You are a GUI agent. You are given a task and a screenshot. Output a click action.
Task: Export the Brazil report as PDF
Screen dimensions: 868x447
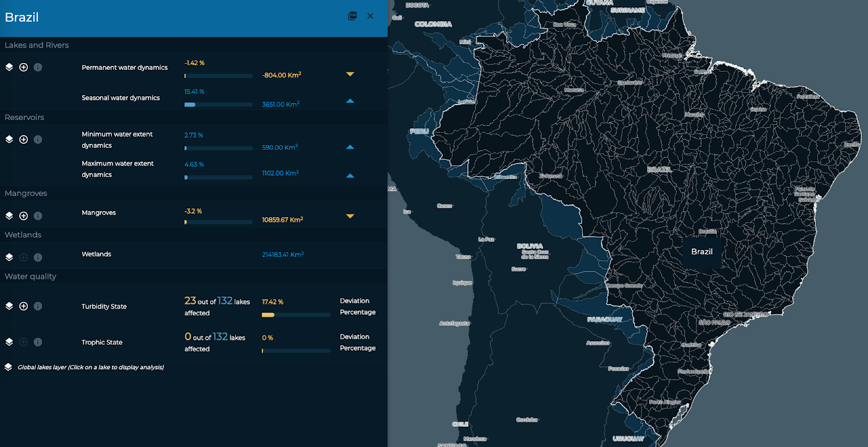click(x=352, y=16)
